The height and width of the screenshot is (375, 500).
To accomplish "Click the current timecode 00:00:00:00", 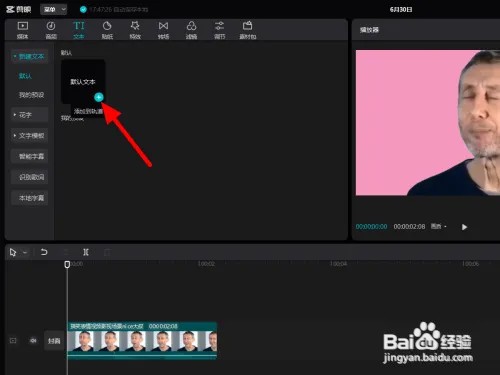I will tap(371, 227).
